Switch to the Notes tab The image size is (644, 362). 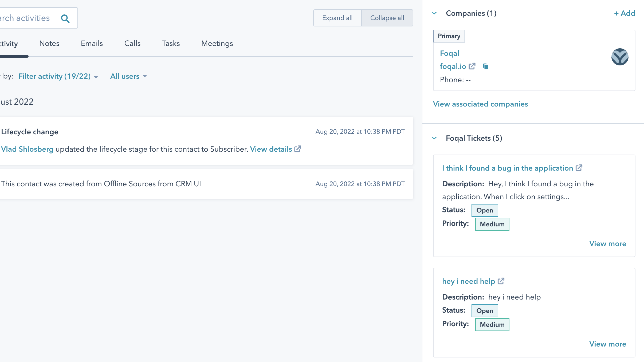[x=49, y=43]
